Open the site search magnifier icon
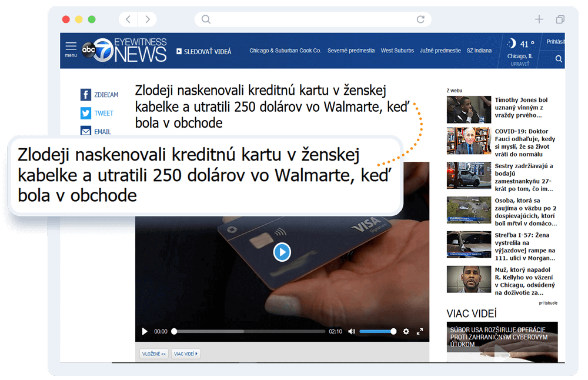588x380 pixels. click(559, 59)
